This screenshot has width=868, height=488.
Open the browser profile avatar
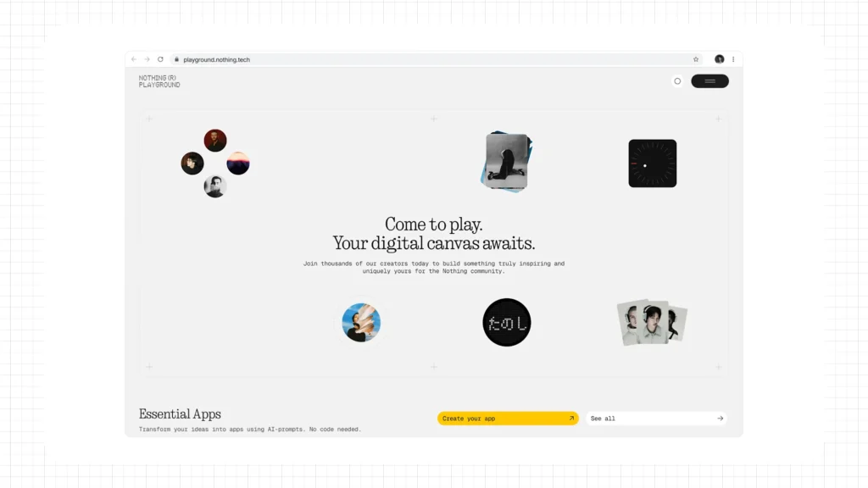click(719, 59)
